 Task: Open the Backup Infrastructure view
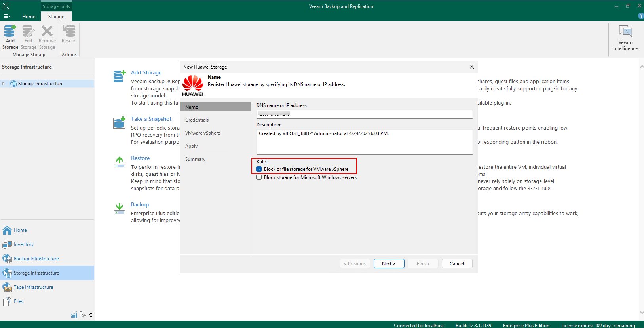(47, 259)
